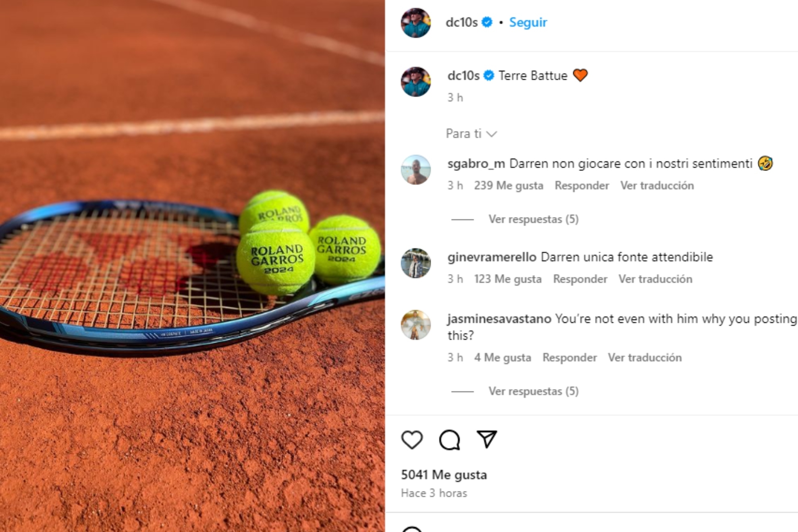Screen dimensions: 798x532
Task: Click sgabro_m commenter avatar
Action: click(416, 170)
